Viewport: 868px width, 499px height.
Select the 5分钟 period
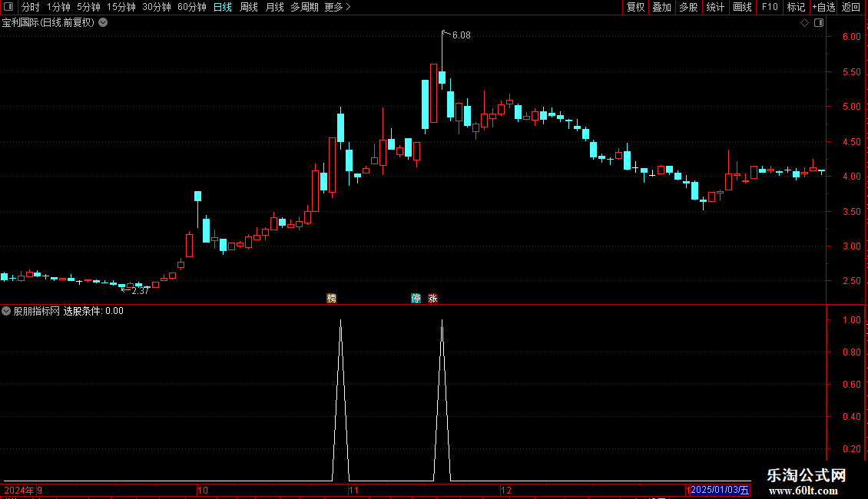[x=88, y=7]
